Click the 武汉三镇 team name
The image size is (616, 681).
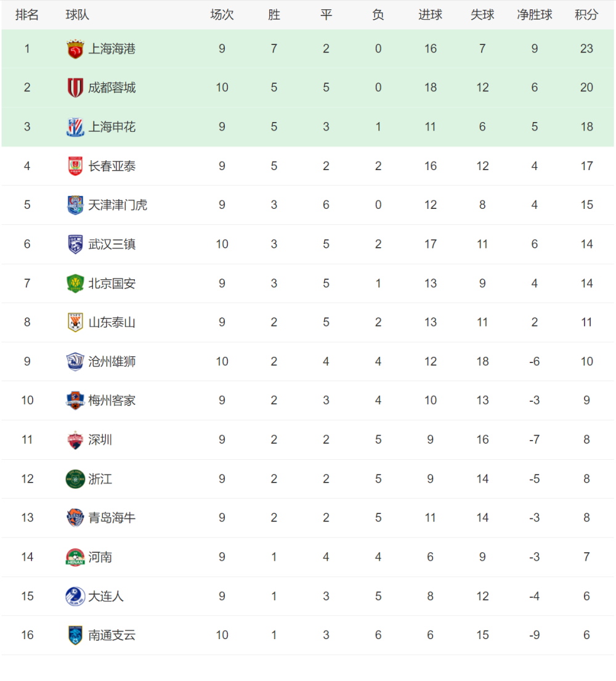pyautogui.click(x=112, y=244)
